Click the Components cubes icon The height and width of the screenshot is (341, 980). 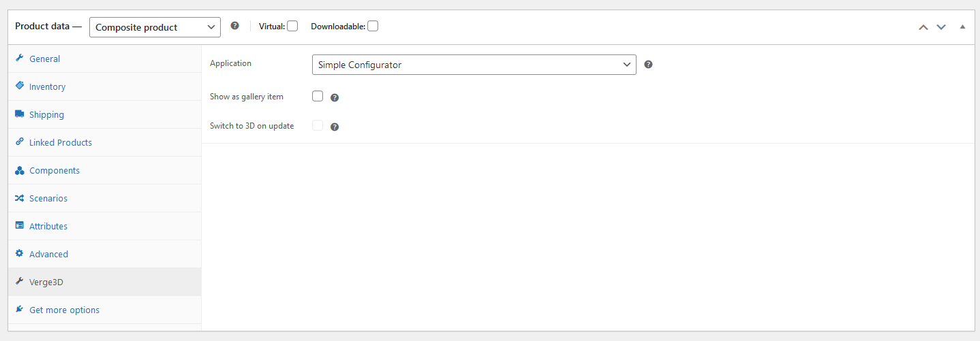tap(19, 170)
